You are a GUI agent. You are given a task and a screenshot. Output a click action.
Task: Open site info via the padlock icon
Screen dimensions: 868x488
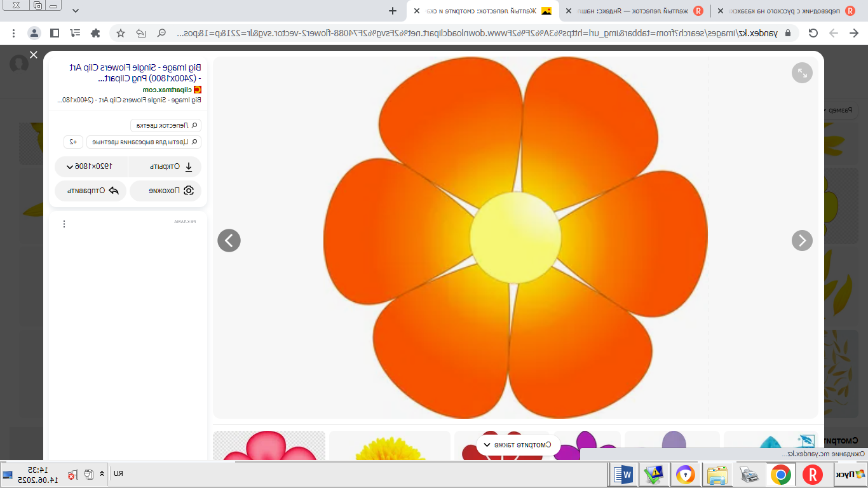coord(788,33)
